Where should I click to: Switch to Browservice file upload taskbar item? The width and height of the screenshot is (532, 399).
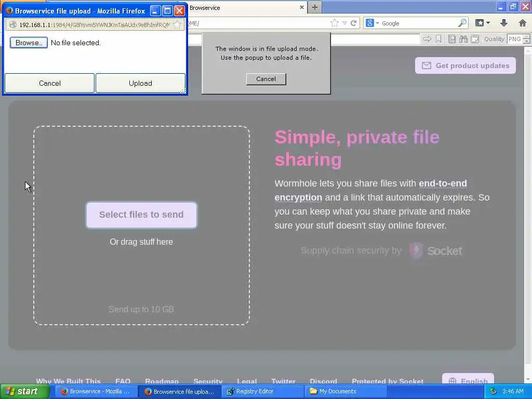pyautogui.click(x=180, y=392)
